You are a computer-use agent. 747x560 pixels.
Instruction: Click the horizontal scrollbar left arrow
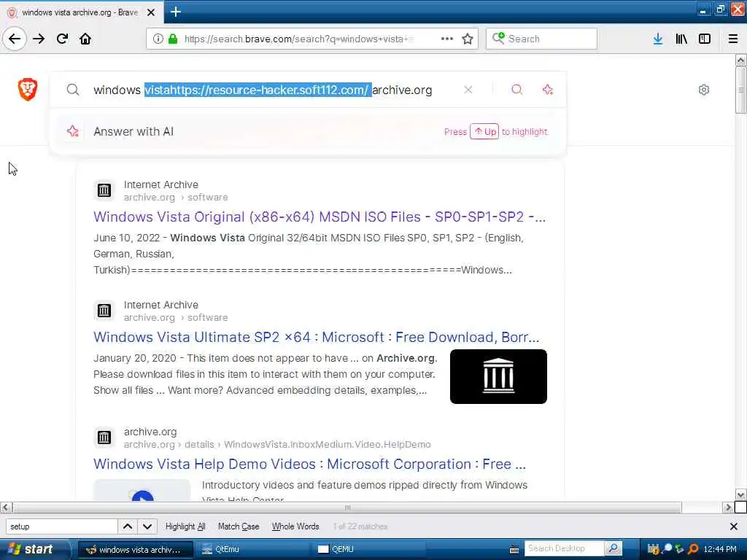[5, 507]
